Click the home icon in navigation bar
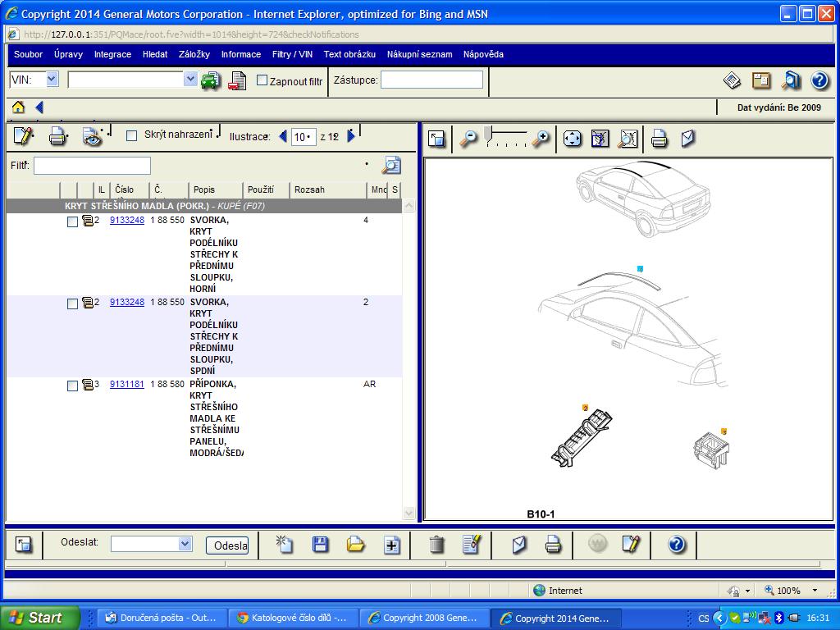 (18, 107)
